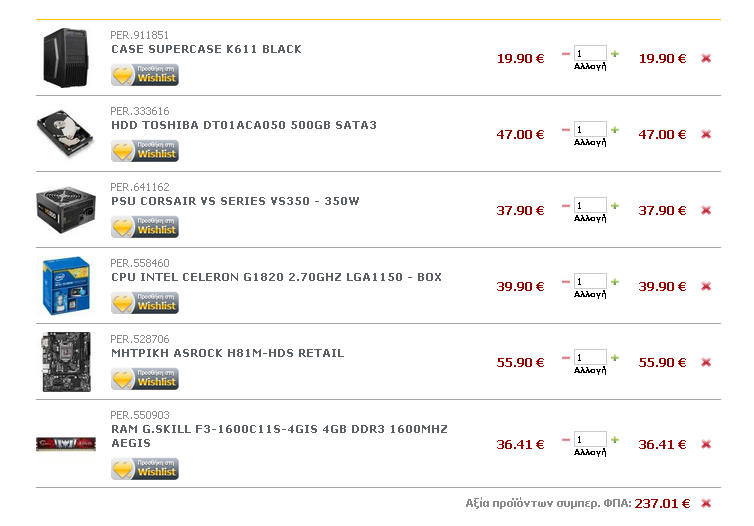Click quantity field for HDD TOSHIBA
The image size is (754, 526).
coord(590,129)
